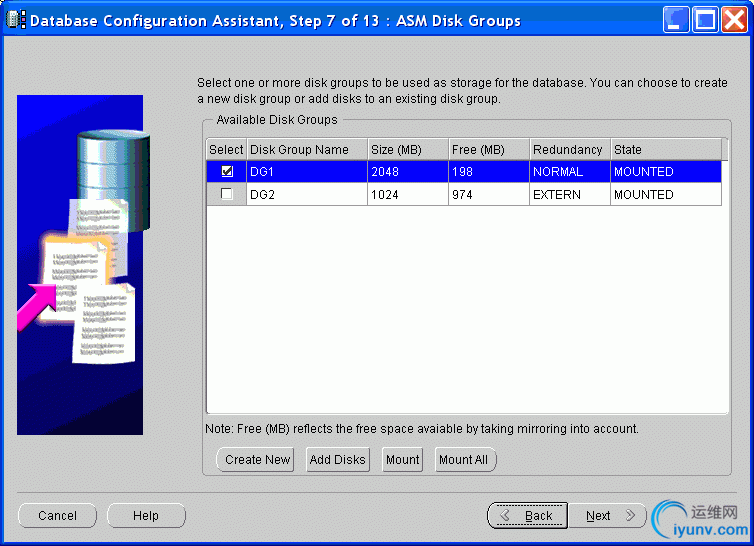Click the 198 free space cell
The width and height of the screenshot is (754, 546).
pos(489,172)
